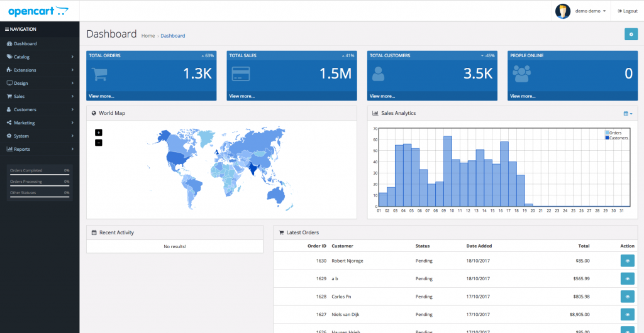
Task: Click the shopping cart icon in Total Orders
Action: point(99,74)
